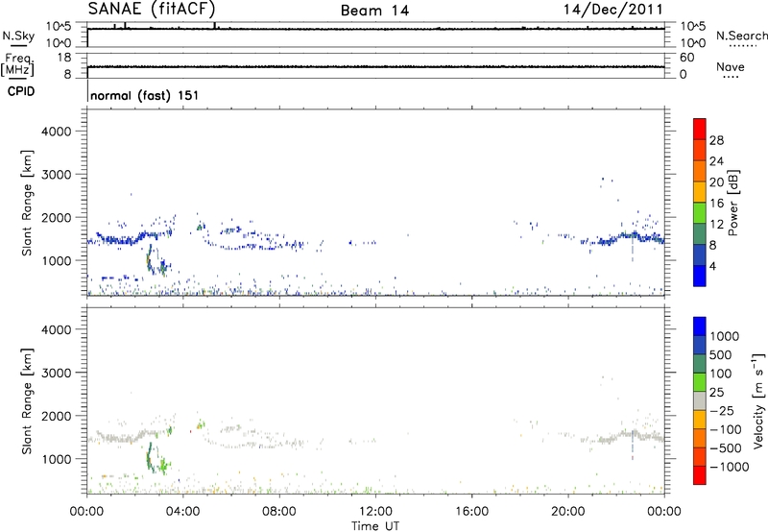768x532 pixels.
Task: Click the Beam 14 label
Action: click(374, 11)
